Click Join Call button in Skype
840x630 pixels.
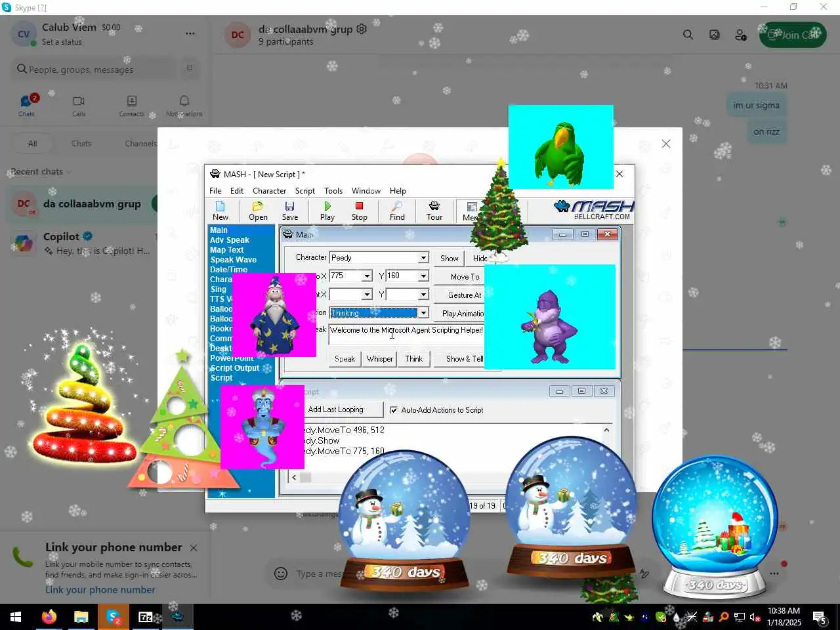point(793,35)
